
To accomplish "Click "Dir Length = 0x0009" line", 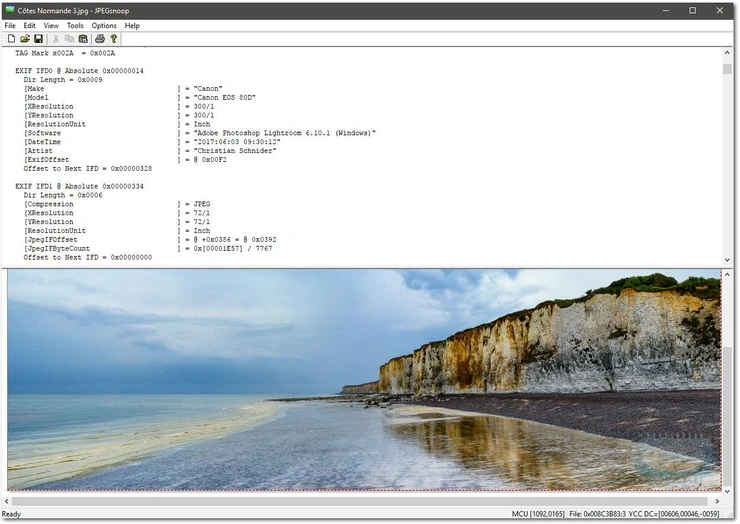I will pyautogui.click(x=63, y=79).
